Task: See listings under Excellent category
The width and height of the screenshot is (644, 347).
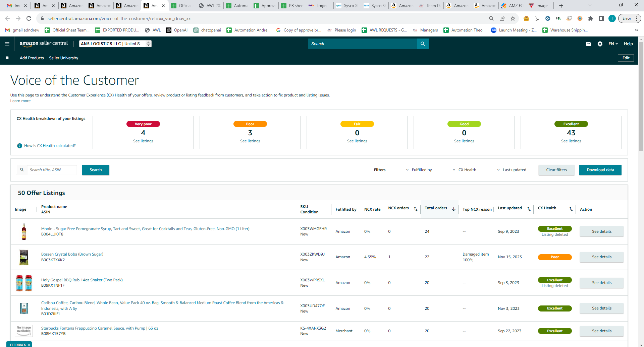Action: [571, 141]
